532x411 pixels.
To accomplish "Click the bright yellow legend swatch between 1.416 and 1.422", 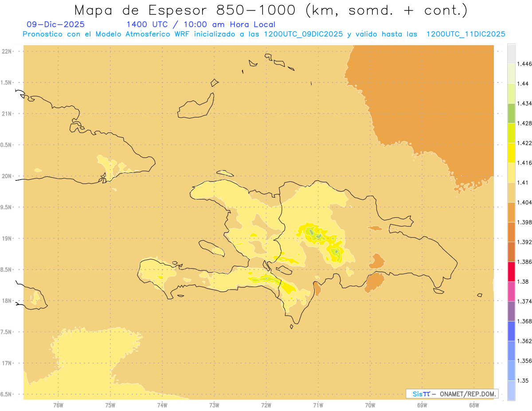I will (511, 153).
